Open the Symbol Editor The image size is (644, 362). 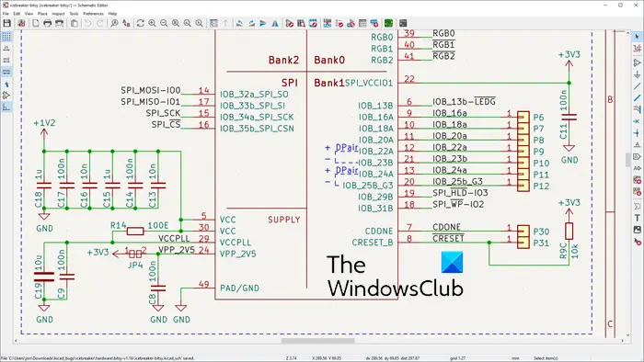coord(289,23)
